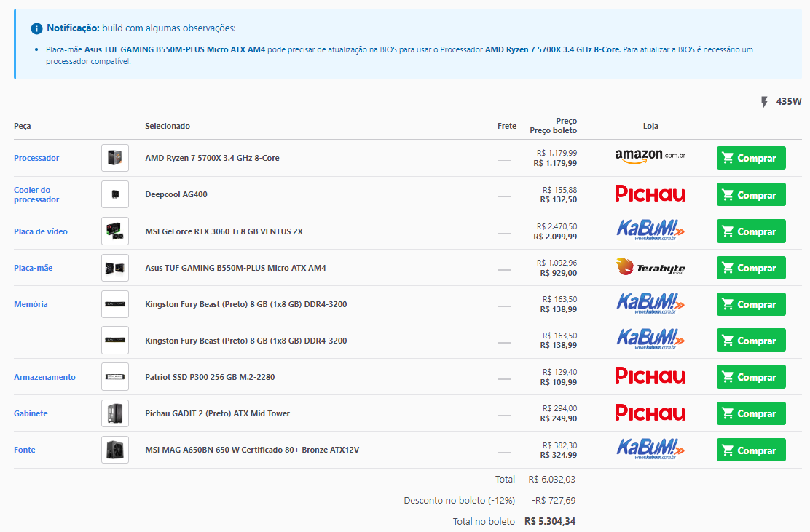The height and width of the screenshot is (532, 810).
Task: Open the Processador category link
Action: pos(36,158)
